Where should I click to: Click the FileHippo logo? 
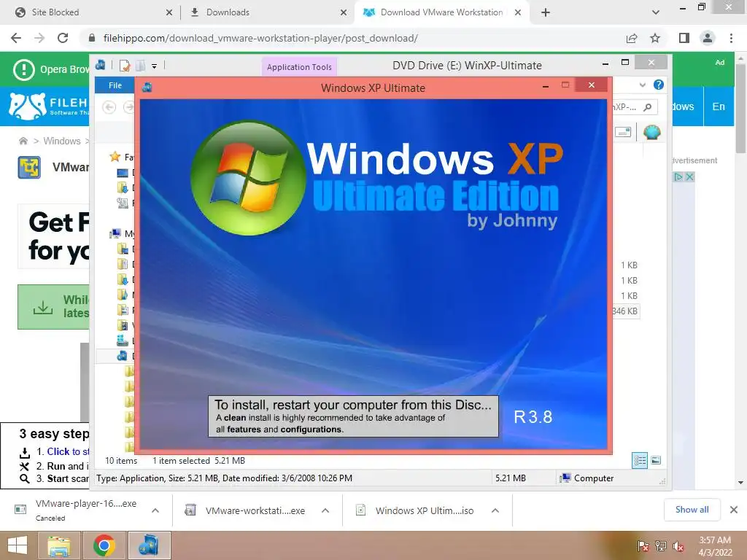[49, 106]
